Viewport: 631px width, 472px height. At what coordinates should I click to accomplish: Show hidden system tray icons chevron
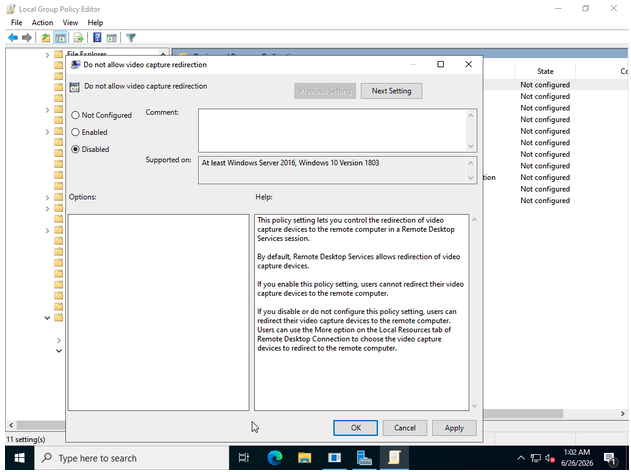(x=521, y=458)
